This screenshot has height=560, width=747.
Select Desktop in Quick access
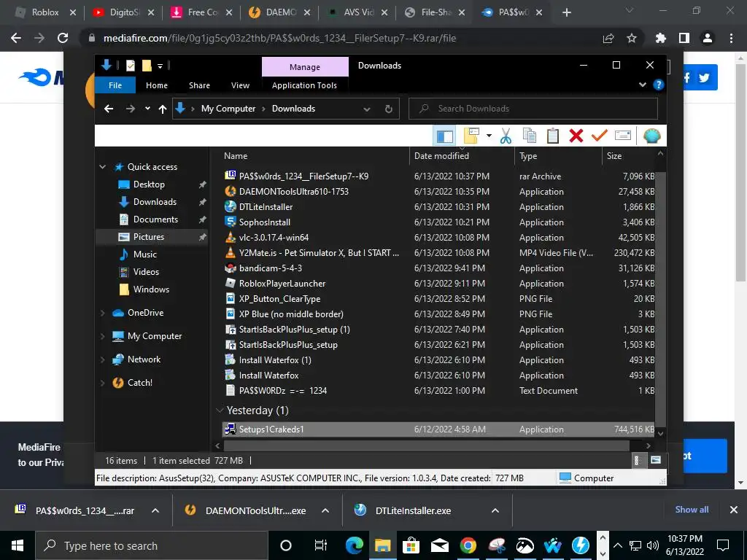[x=149, y=184]
